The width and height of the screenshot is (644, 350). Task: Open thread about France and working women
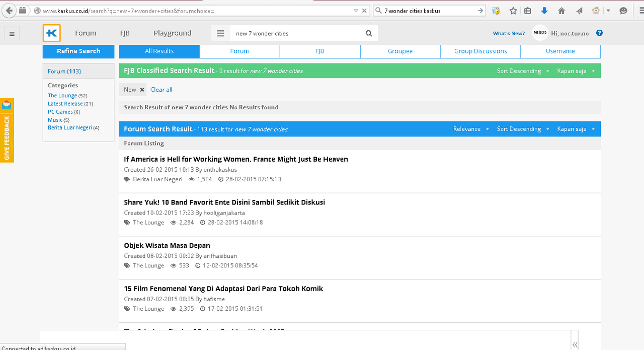[236, 159]
